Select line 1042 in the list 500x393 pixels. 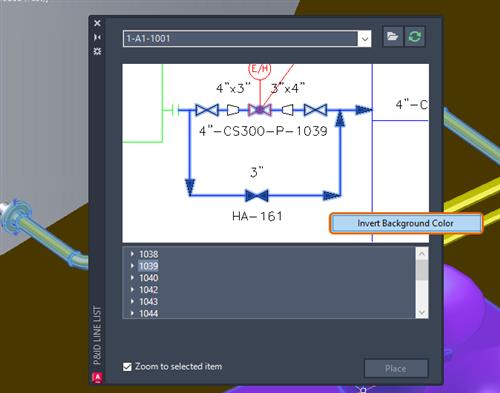tap(149, 290)
